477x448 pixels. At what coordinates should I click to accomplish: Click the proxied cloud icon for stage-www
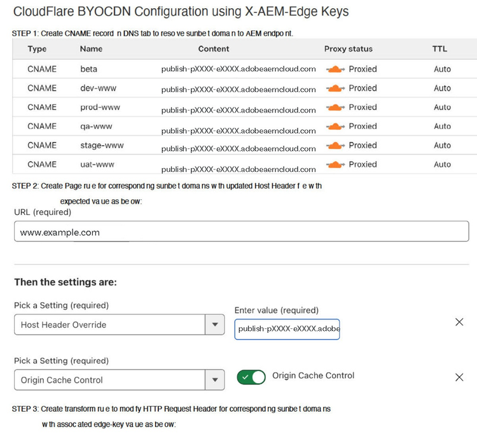click(335, 145)
